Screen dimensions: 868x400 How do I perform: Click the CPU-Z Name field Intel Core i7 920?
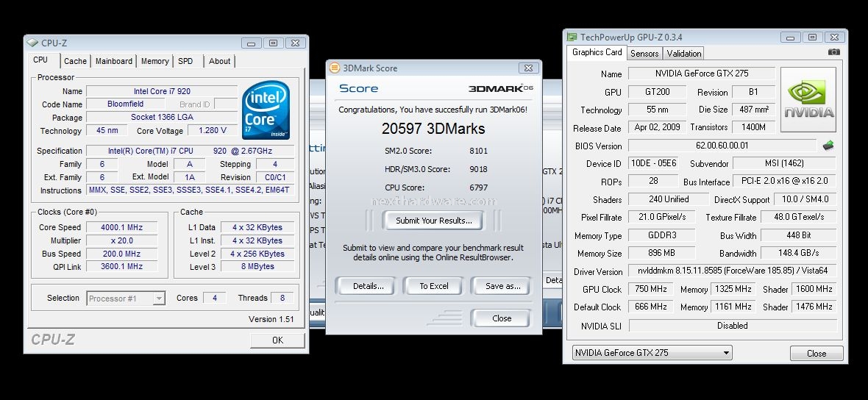[162, 91]
